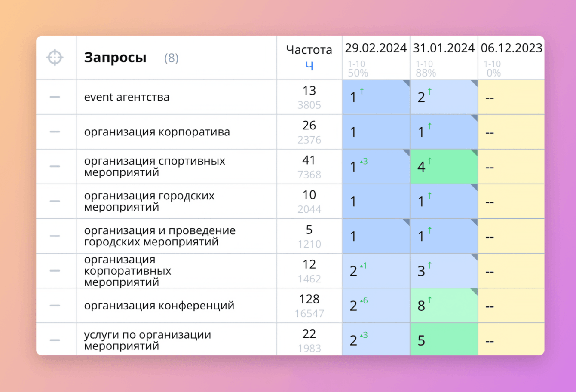Click the 06.12.2023 '--' cell for 'event агентства'
Screen dimensions: 576x392
[x=512, y=97]
